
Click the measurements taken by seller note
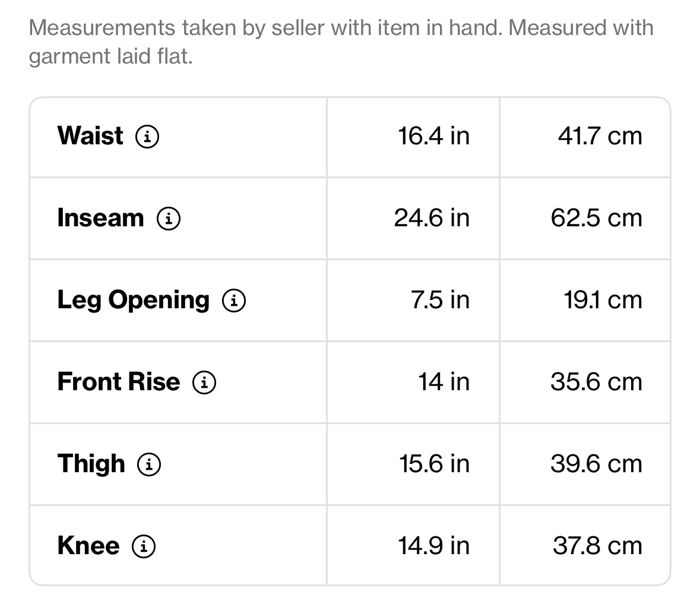(341, 42)
